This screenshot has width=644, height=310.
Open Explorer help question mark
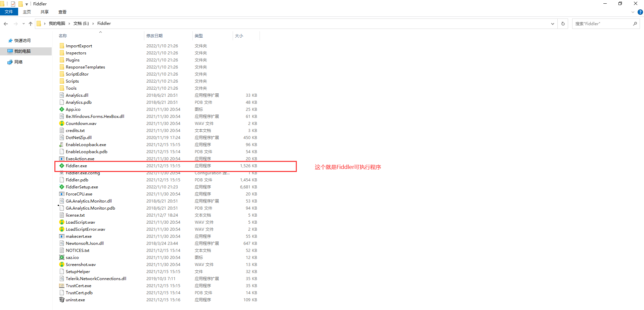(x=640, y=12)
